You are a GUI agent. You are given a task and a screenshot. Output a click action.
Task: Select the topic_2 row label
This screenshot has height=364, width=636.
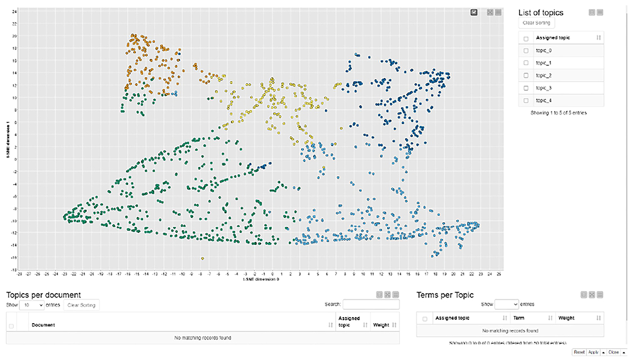(x=544, y=75)
